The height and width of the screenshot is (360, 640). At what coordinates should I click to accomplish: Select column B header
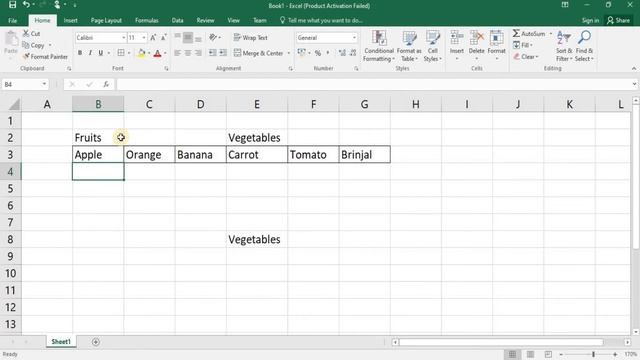coord(98,104)
